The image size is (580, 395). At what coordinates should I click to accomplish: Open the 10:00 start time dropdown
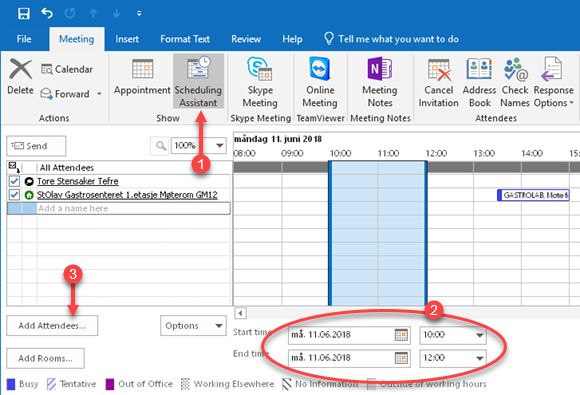tap(479, 335)
